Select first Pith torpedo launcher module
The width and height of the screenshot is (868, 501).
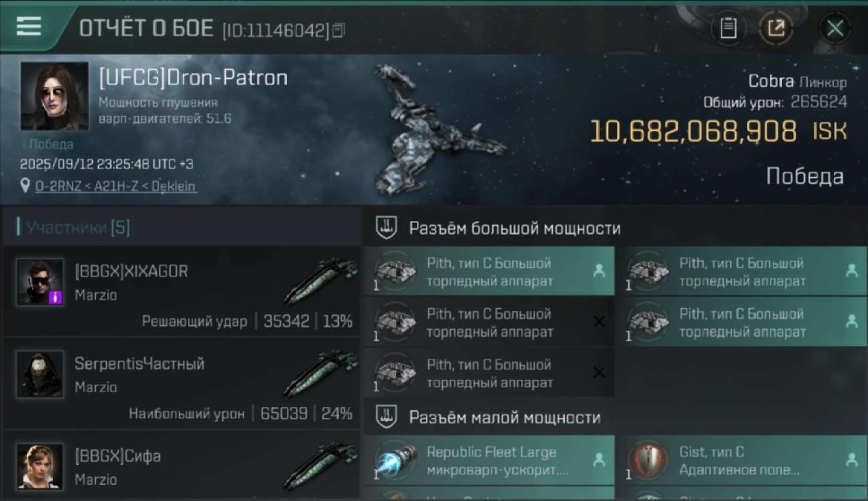(x=489, y=272)
